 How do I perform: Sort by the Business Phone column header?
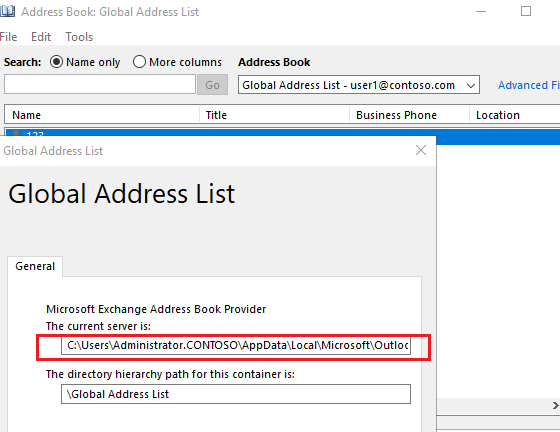click(409, 115)
